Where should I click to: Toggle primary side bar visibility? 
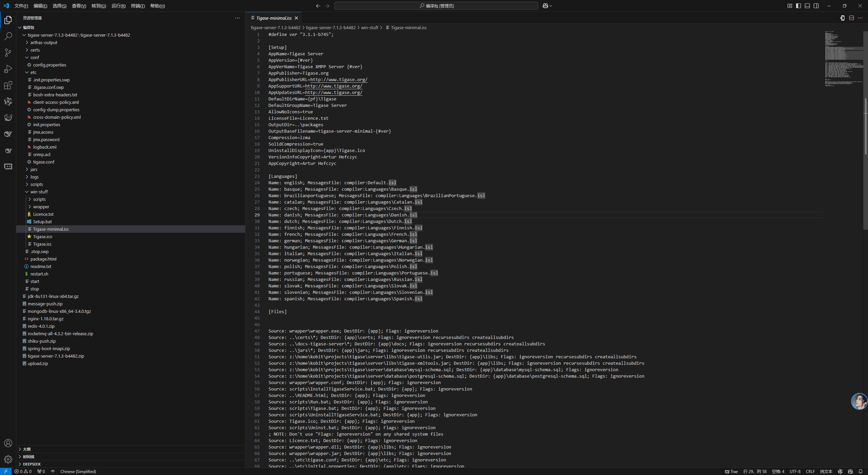pos(798,6)
